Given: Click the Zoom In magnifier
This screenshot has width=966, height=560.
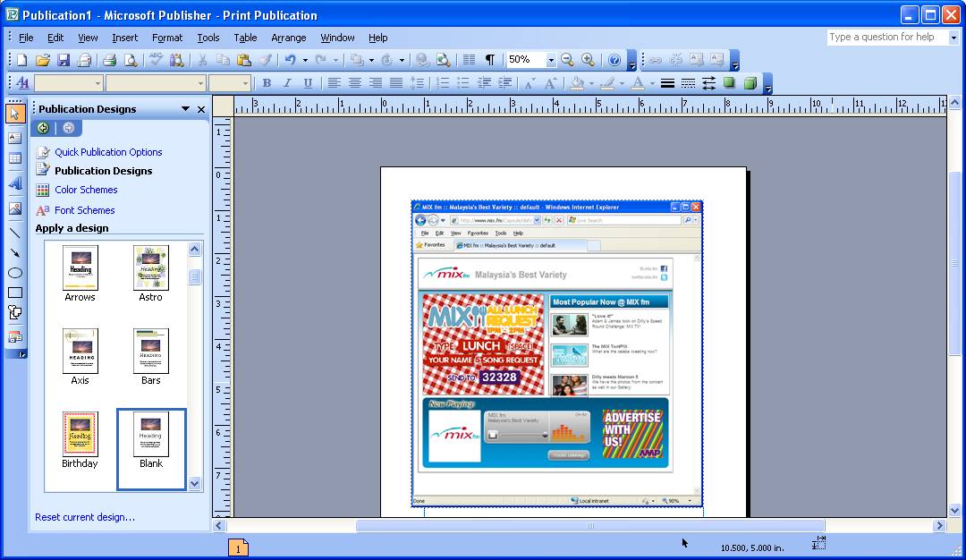Looking at the screenshot, I should [x=589, y=60].
